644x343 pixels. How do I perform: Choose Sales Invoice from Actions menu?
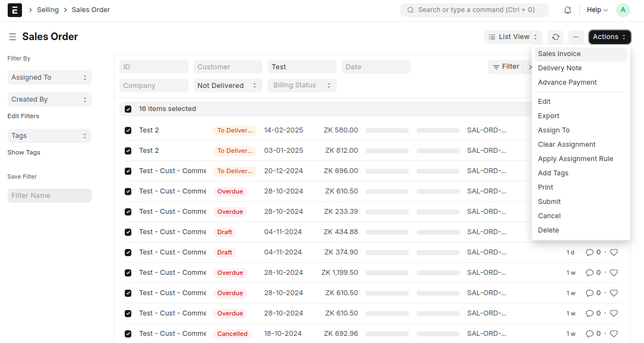click(x=581, y=54)
